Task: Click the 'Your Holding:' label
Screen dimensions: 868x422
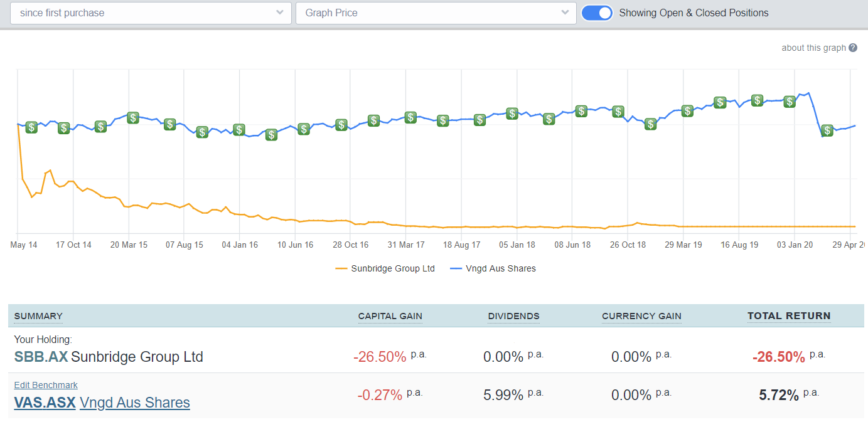Action: pyautogui.click(x=43, y=340)
